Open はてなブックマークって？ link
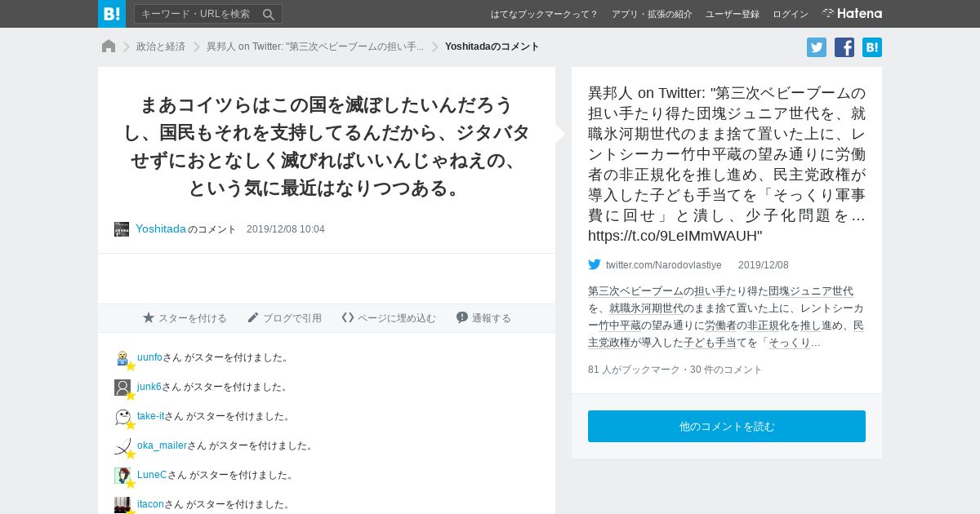Viewport: 980px width, 514px height. point(544,14)
